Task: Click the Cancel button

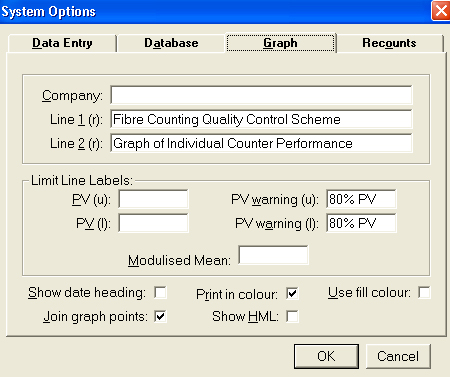Action: pyautogui.click(x=398, y=356)
